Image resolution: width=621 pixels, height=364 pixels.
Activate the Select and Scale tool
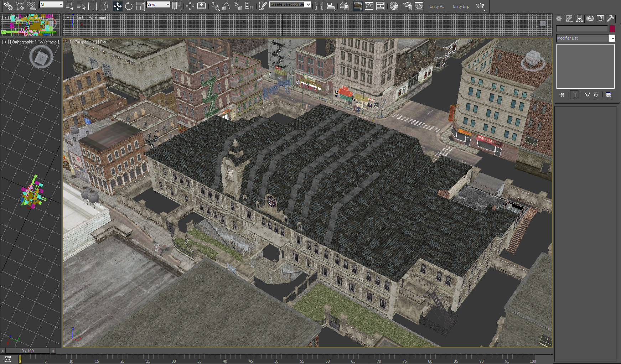pyautogui.click(x=140, y=6)
